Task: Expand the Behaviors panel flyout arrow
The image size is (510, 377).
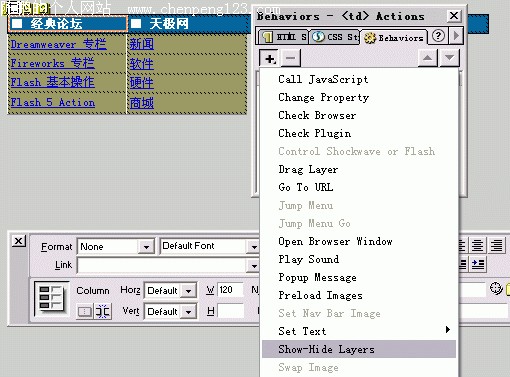Action: 456,36
